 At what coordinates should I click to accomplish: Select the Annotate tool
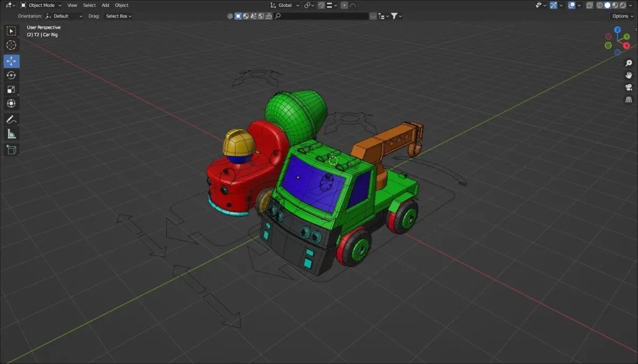pyautogui.click(x=11, y=120)
